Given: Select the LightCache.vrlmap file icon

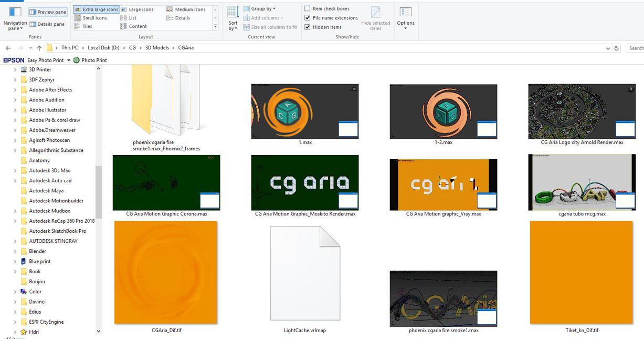Looking at the screenshot, I should click(305, 273).
